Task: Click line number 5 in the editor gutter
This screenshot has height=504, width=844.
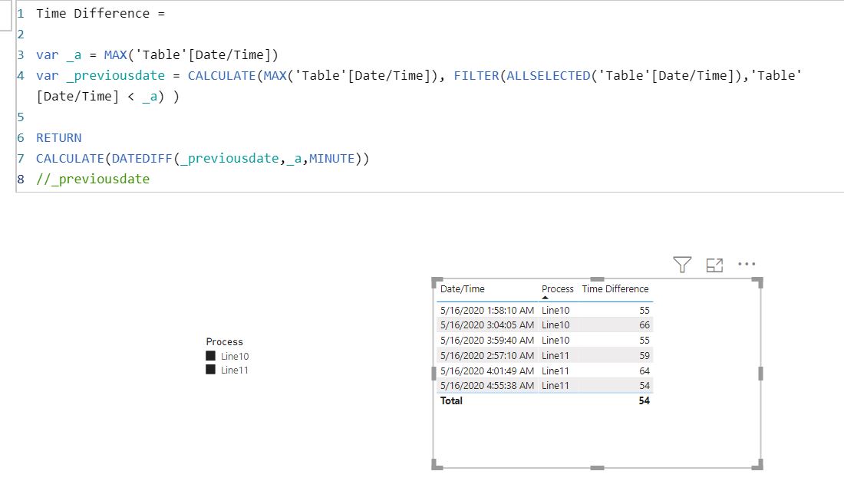Action: coord(21,117)
